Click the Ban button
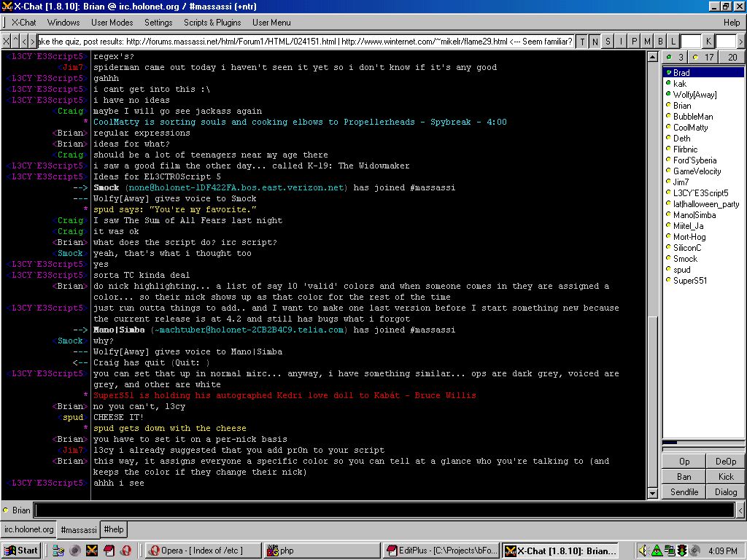Screen dimensions: 747x560 click(x=684, y=476)
